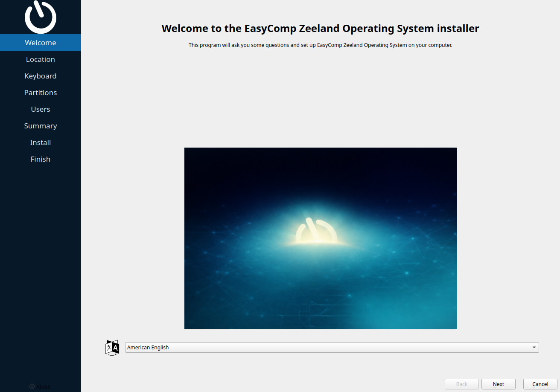Select the Partitions step in sidebar

click(x=41, y=93)
